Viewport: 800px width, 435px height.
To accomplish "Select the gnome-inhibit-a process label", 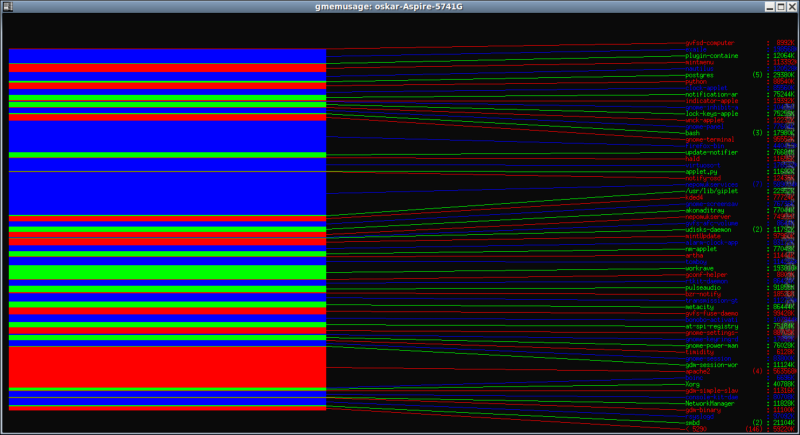I will coord(711,108).
